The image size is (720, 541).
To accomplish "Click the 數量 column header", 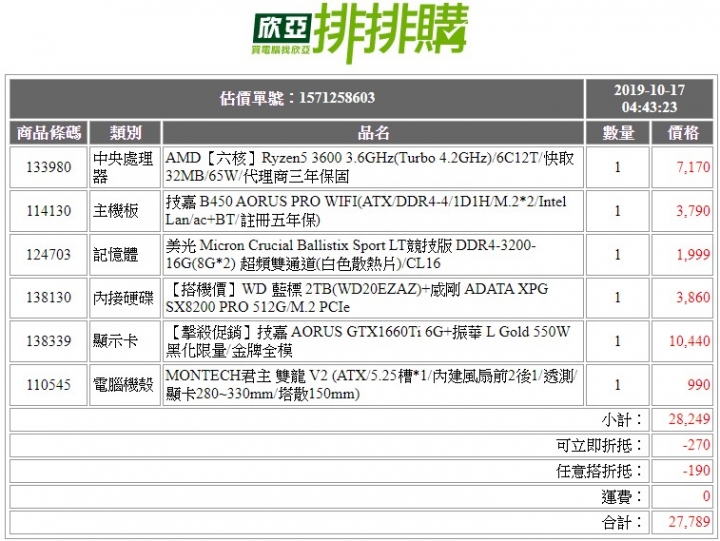I will click(618, 133).
